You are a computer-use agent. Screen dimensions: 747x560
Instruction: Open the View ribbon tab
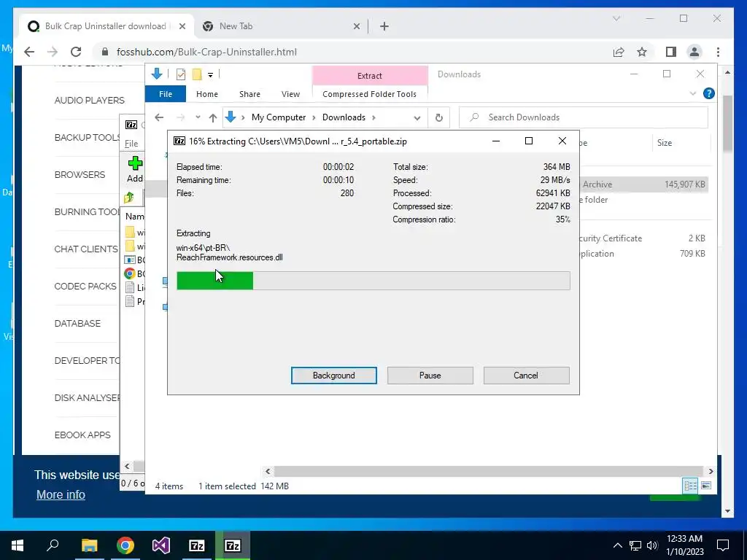point(290,94)
